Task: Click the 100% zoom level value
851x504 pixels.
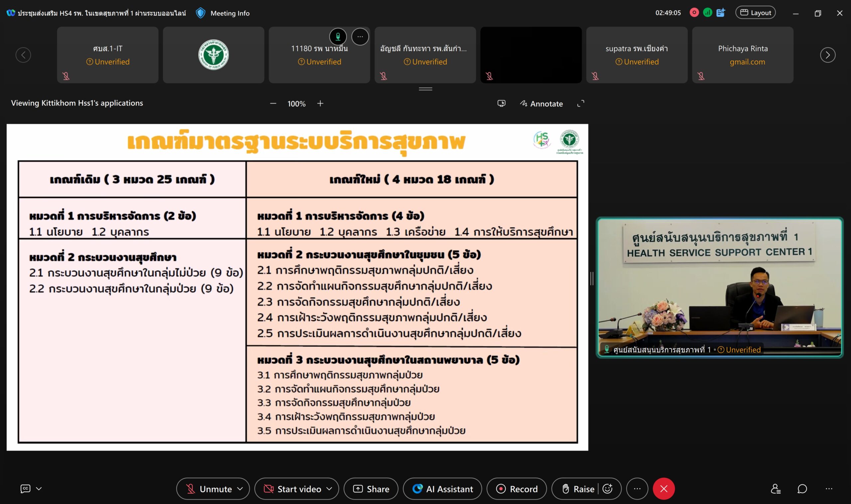Action: coord(297,104)
